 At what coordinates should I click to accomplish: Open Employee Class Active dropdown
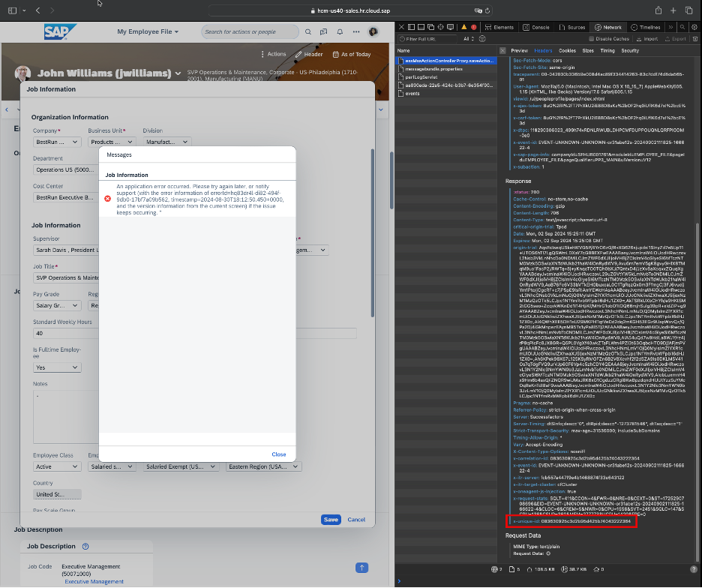(57, 466)
